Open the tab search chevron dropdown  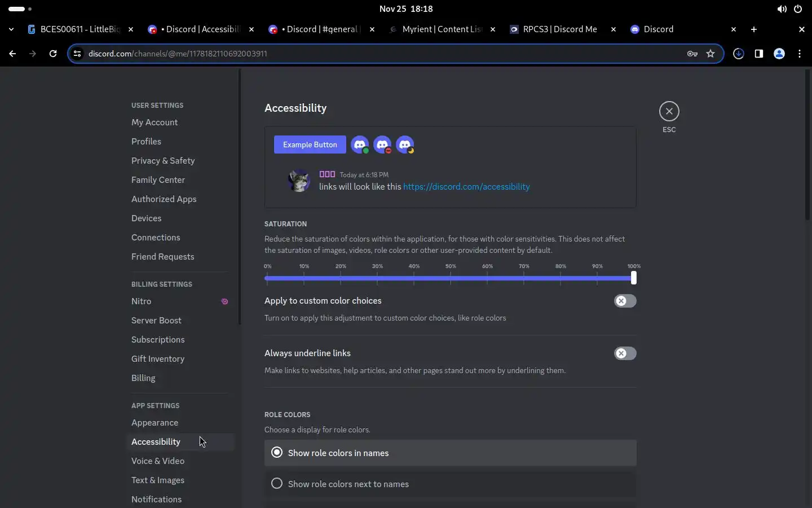(x=11, y=29)
